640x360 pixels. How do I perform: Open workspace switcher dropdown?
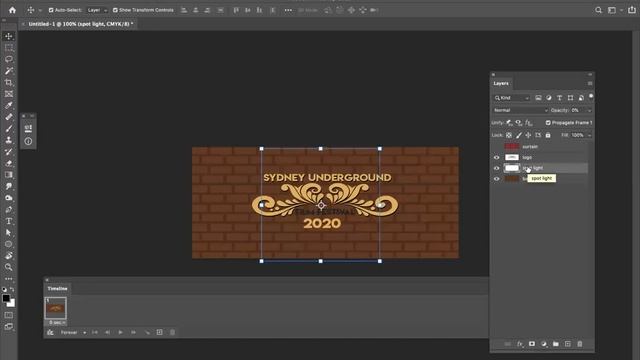[614, 10]
